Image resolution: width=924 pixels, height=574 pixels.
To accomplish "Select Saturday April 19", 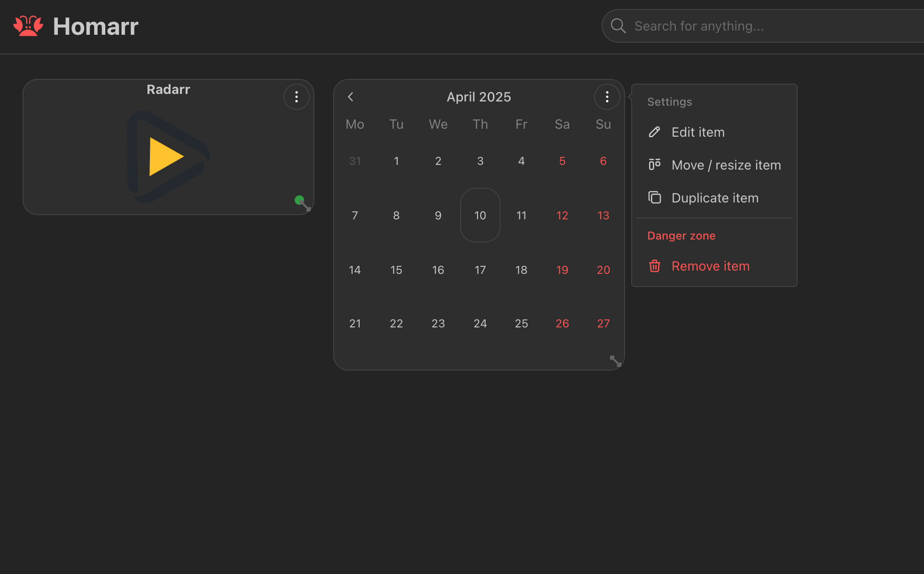I will pos(562,270).
